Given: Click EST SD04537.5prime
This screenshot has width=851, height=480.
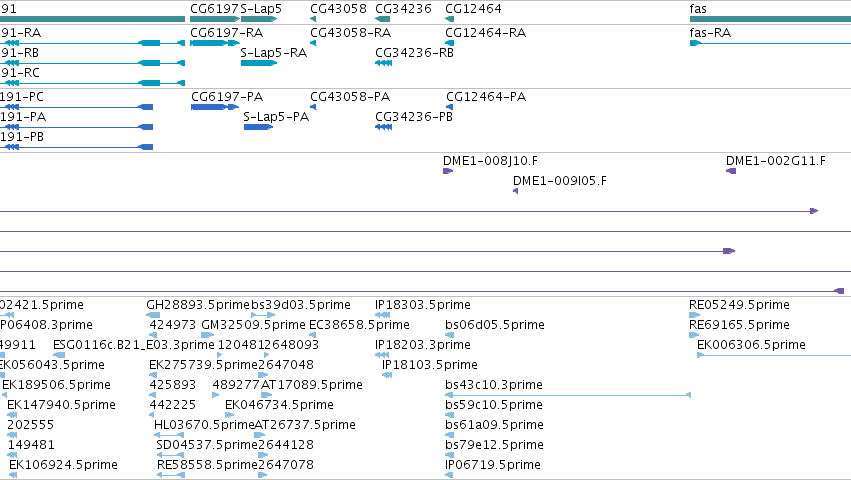Looking at the screenshot, I should click(x=207, y=445).
